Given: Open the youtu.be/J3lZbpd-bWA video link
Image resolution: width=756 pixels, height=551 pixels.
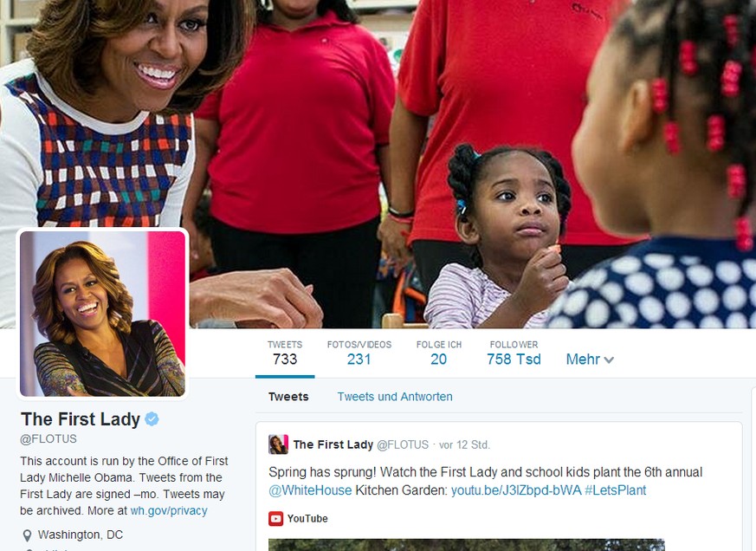Looking at the screenshot, I should [x=516, y=490].
